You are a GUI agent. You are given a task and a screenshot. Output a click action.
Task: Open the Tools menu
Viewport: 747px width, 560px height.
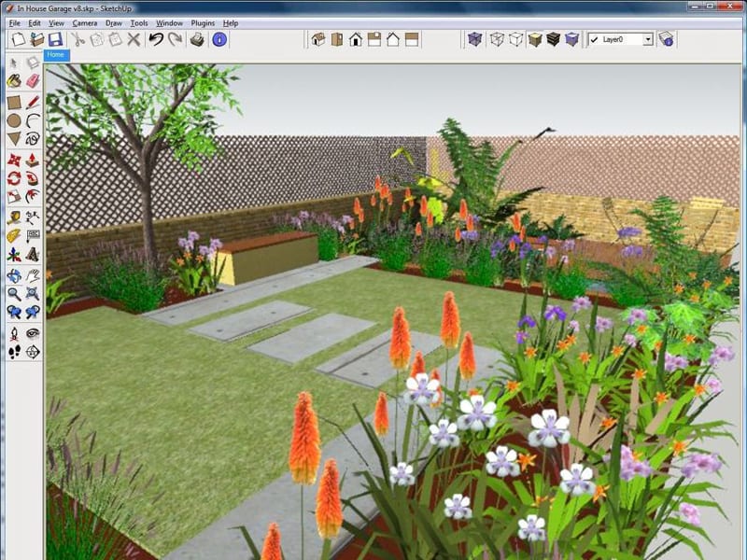(139, 22)
